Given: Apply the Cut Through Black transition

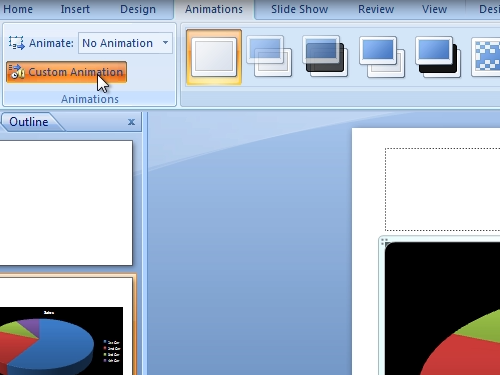Looking at the screenshot, I should point(438,57).
